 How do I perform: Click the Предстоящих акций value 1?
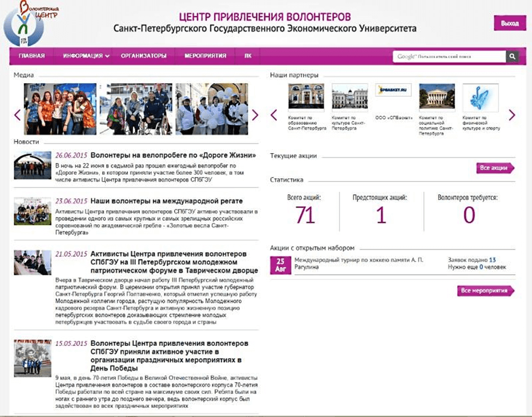tap(381, 215)
